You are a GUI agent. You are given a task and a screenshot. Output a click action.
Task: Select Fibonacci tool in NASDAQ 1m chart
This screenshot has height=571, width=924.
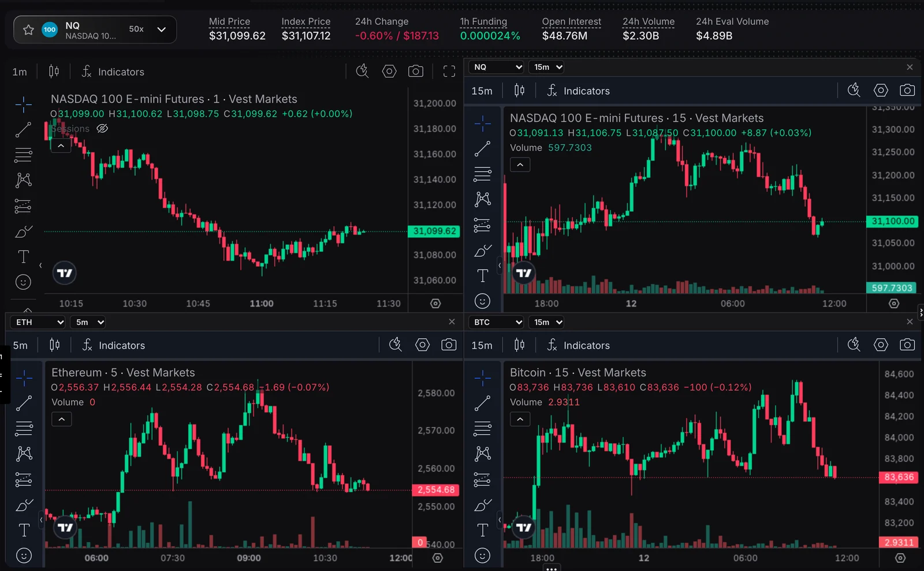point(23,155)
